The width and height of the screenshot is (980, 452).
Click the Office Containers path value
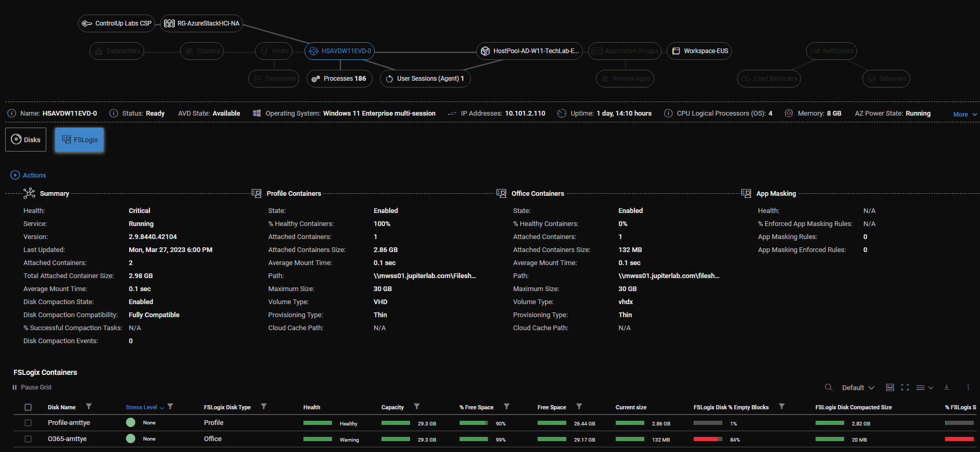pos(669,276)
